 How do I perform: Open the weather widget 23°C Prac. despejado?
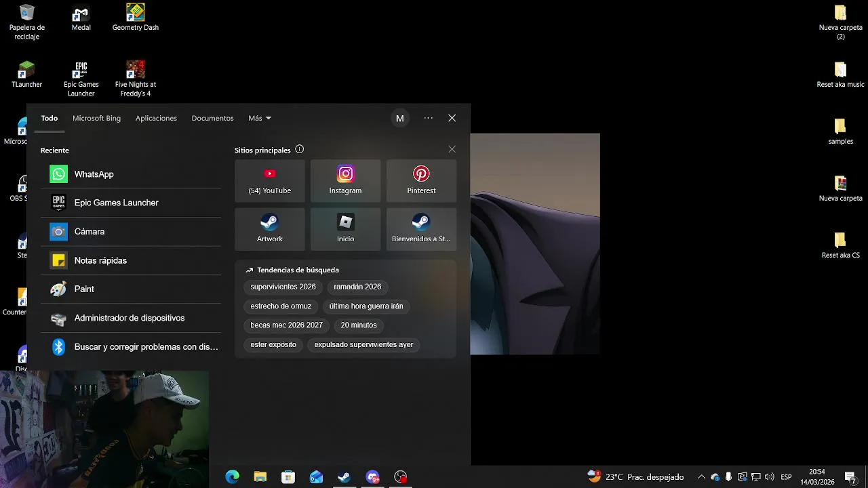click(635, 477)
